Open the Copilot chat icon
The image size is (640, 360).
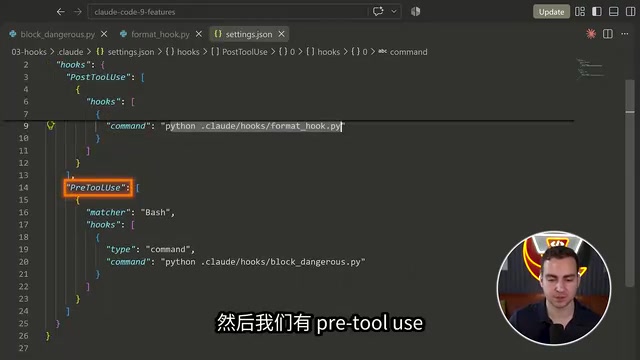[378, 11]
